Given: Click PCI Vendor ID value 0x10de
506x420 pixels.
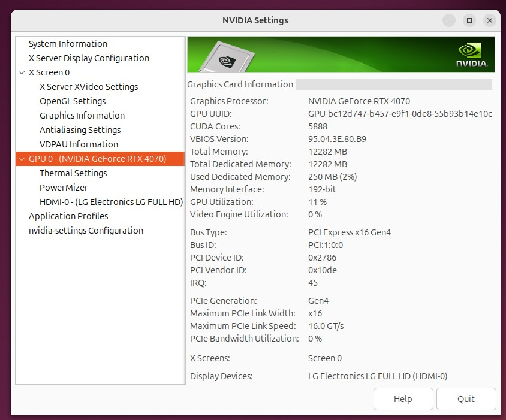Looking at the screenshot, I should (322, 270).
